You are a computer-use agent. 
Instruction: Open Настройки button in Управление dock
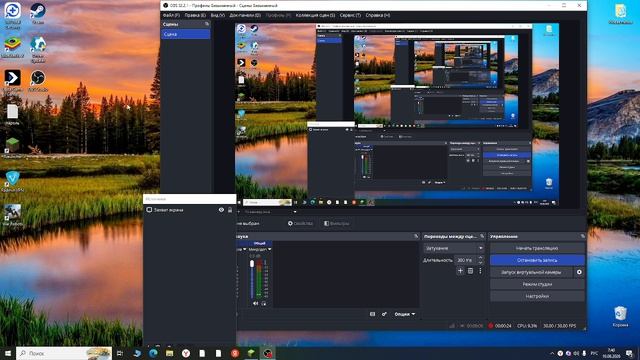click(537, 296)
